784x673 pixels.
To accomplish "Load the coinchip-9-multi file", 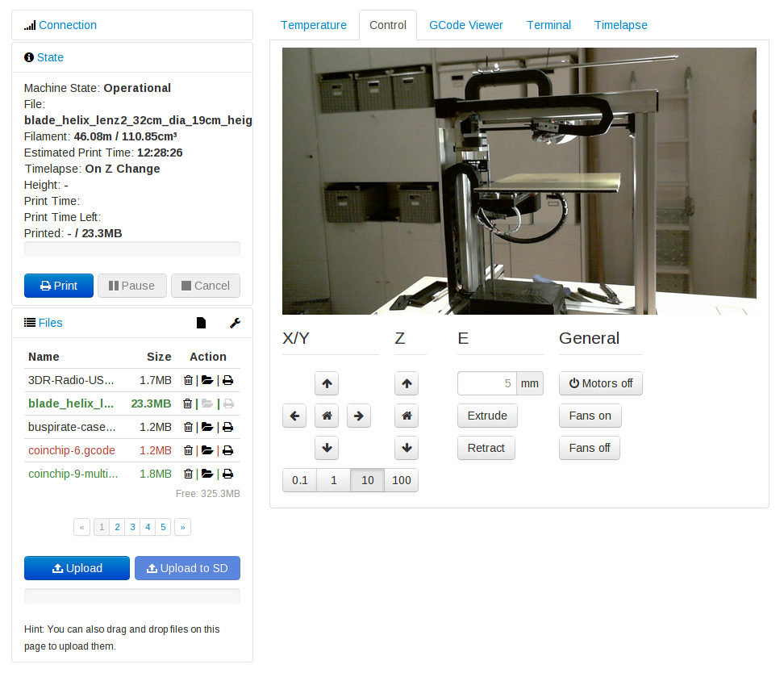I will (x=207, y=474).
